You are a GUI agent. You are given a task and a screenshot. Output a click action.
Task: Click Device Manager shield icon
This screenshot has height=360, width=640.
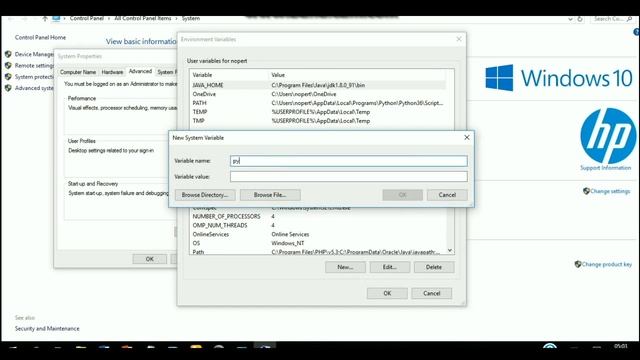click(x=8, y=54)
